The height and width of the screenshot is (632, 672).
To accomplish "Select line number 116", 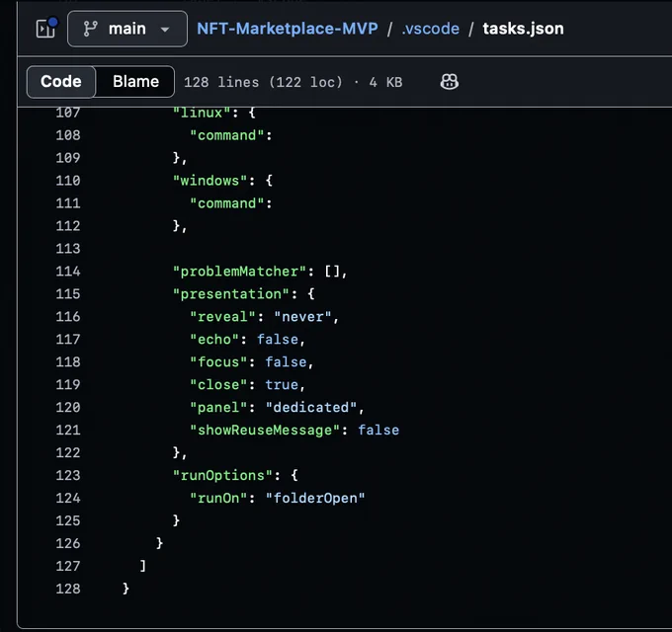I will click(x=68, y=317).
